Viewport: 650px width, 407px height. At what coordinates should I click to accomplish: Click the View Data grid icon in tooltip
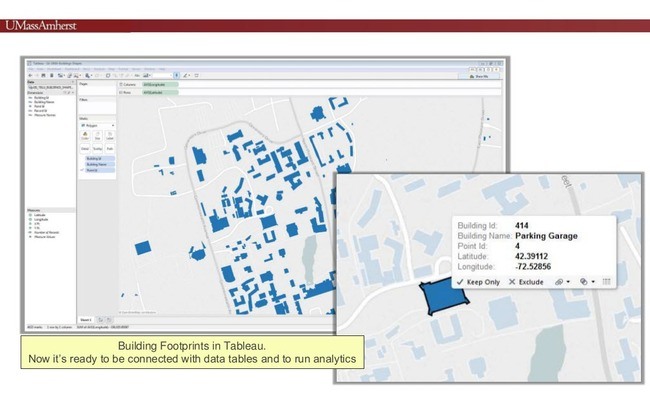pyautogui.click(x=606, y=282)
